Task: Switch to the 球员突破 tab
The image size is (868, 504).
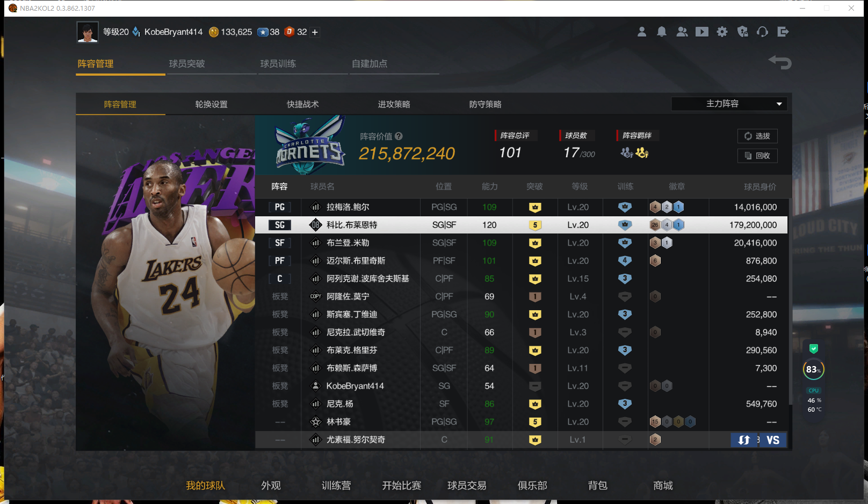Action: 187,64
